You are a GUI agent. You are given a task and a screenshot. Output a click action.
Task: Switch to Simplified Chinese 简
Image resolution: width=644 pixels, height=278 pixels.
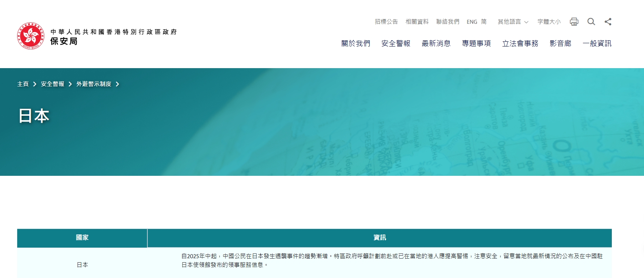click(x=484, y=22)
